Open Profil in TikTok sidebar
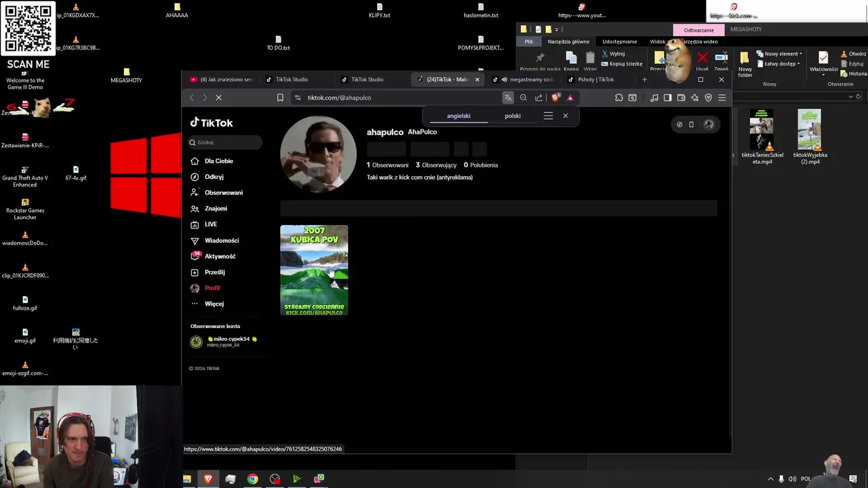The image size is (868, 488). click(x=205, y=288)
